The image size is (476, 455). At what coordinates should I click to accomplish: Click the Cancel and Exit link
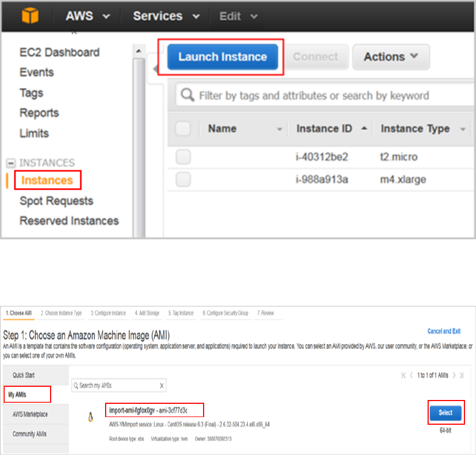[x=444, y=331]
